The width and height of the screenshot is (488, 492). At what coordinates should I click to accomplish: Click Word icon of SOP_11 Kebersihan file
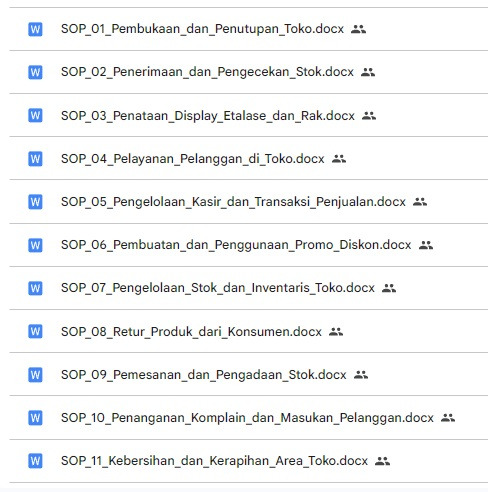pyautogui.click(x=35, y=461)
